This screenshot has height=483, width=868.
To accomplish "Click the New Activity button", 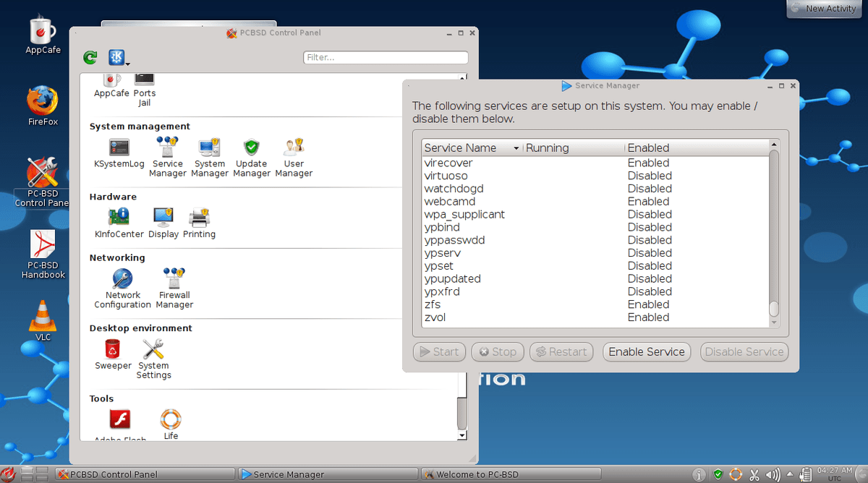I will pos(825,9).
